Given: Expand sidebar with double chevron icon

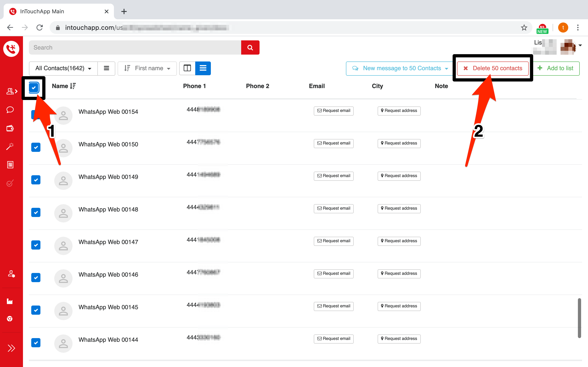Looking at the screenshot, I should [x=11, y=348].
